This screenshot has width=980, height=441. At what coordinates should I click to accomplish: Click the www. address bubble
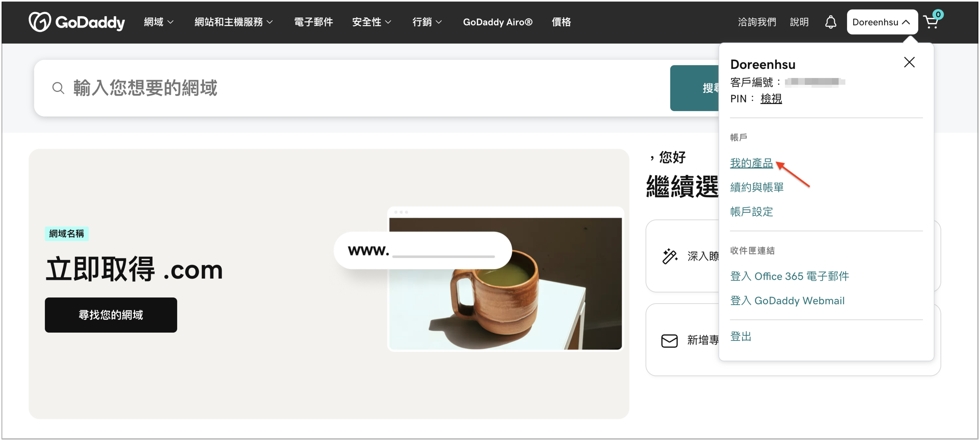(x=423, y=250)
